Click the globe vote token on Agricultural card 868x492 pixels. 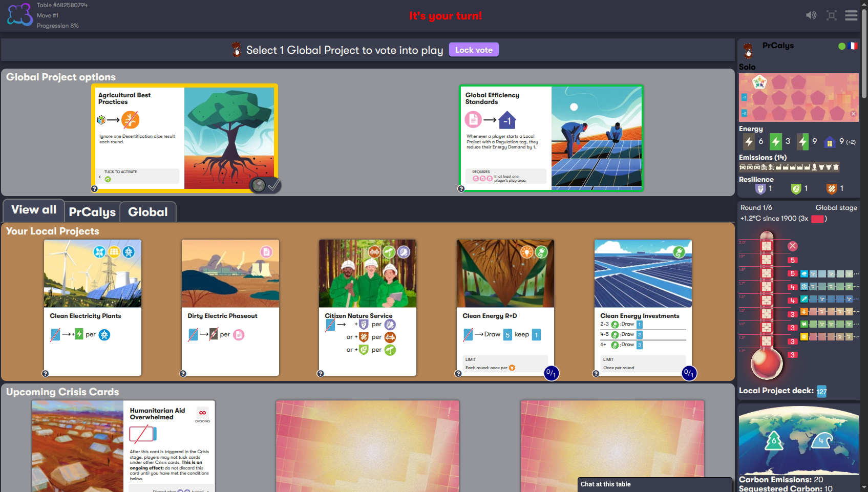tap(259, 185)
